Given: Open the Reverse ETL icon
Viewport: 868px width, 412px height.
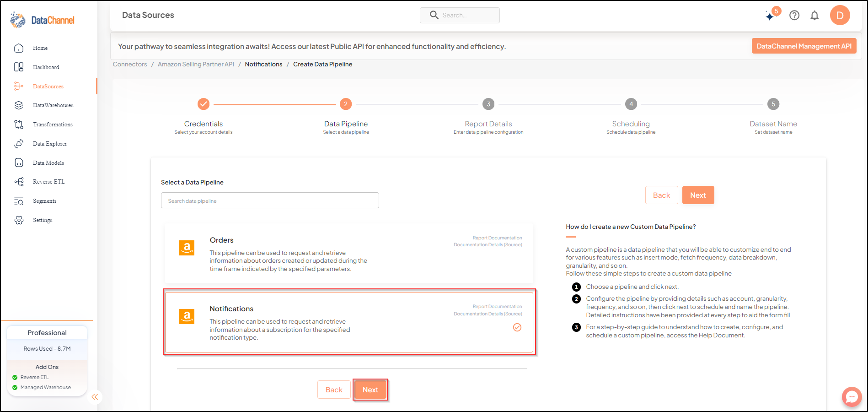Looking at the screenshot, I should pyautogui.click(x=19, y=182).
